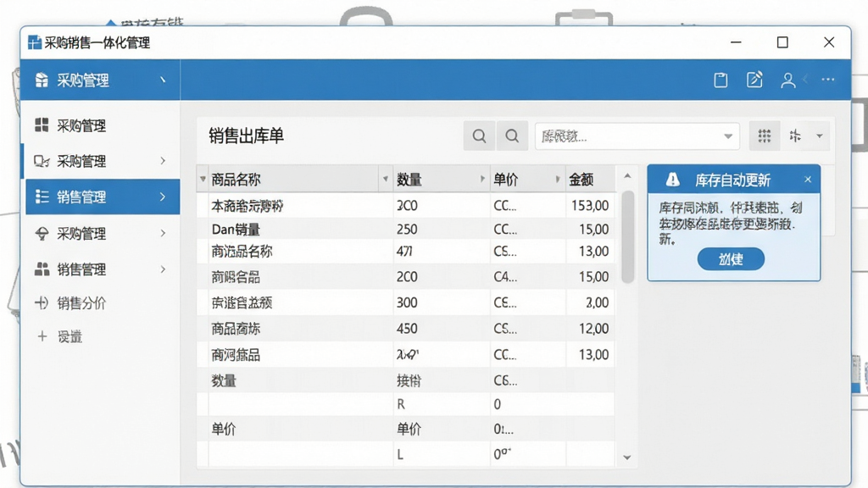Close the 库存自动更新 notification
The height and width of the screenshot is (488, 868).
point(808,180)
